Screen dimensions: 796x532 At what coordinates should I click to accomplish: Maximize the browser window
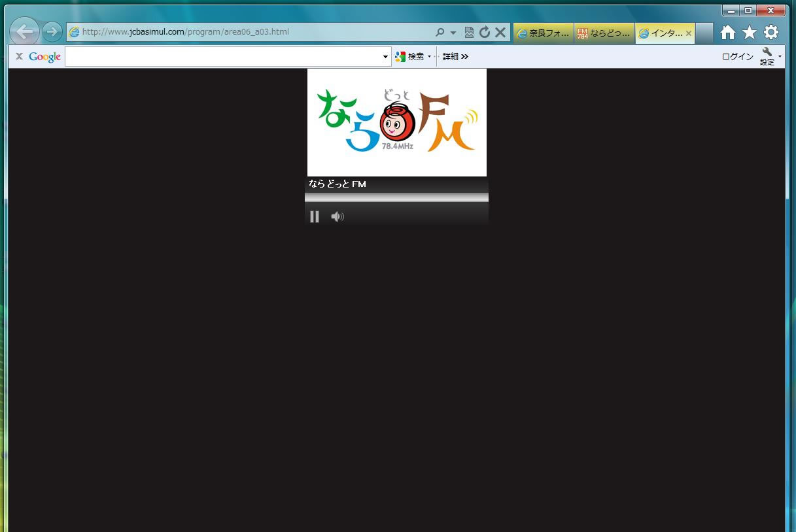pos(748,10)
